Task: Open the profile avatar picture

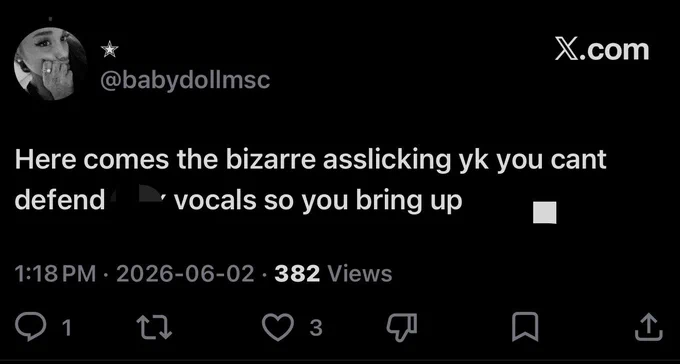Action: (x=50, y=64)
